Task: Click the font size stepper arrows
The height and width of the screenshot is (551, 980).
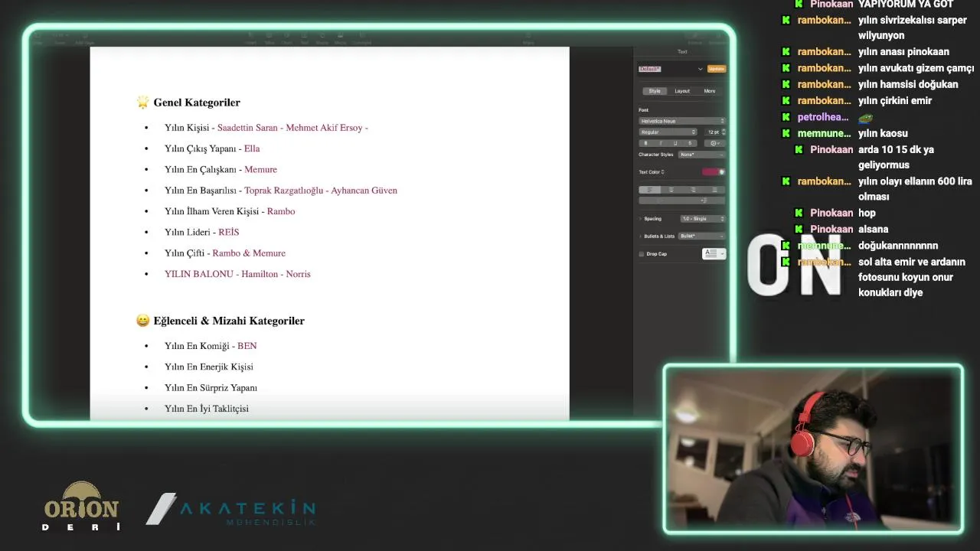Action: pos(724,132)
